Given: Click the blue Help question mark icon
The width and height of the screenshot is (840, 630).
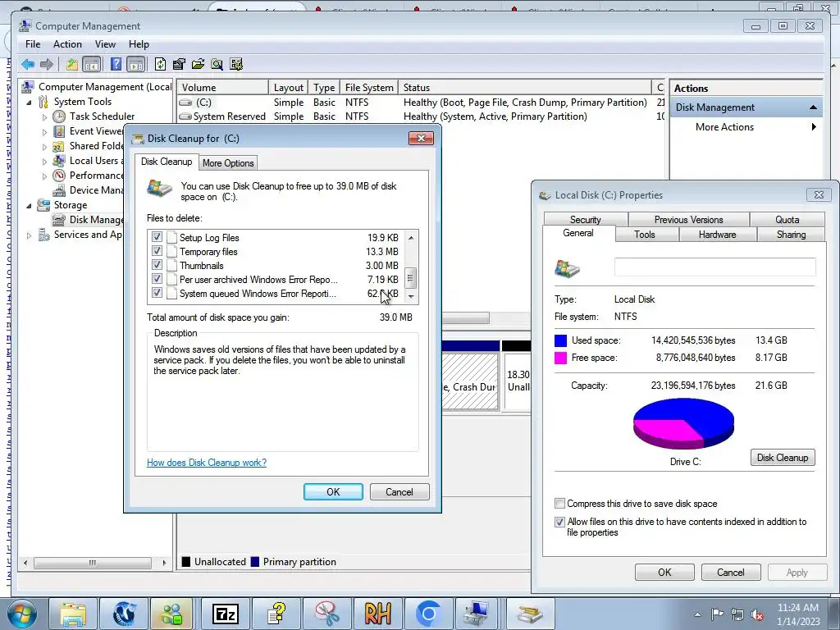Looking at the screenshot, I should 116,64.
